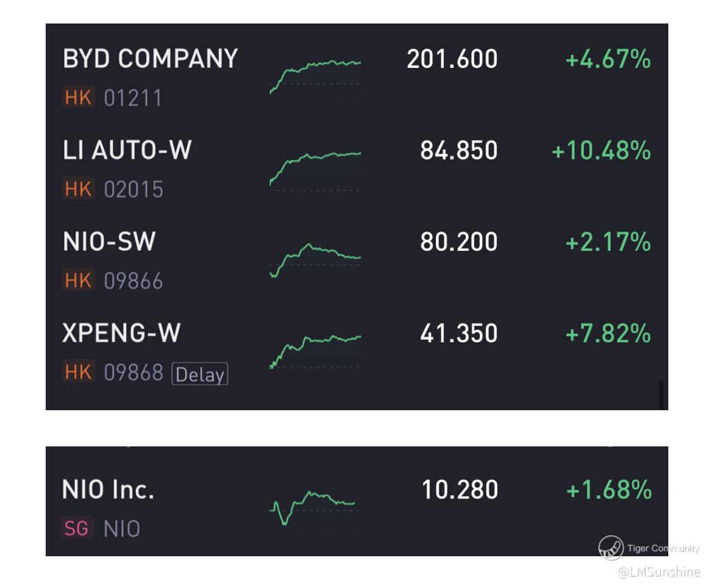Click the Delay tag on XPENG-W
Viewport: 714px width, 588px height.
(199, 374)
